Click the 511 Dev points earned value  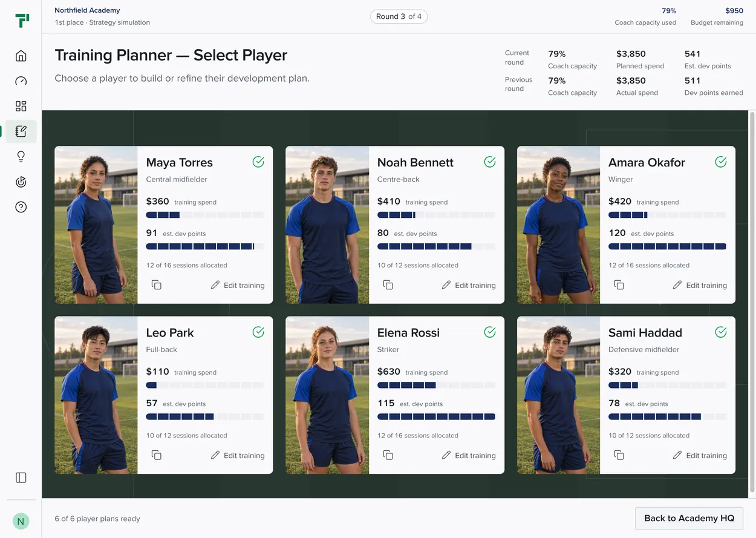pos(692,80)
